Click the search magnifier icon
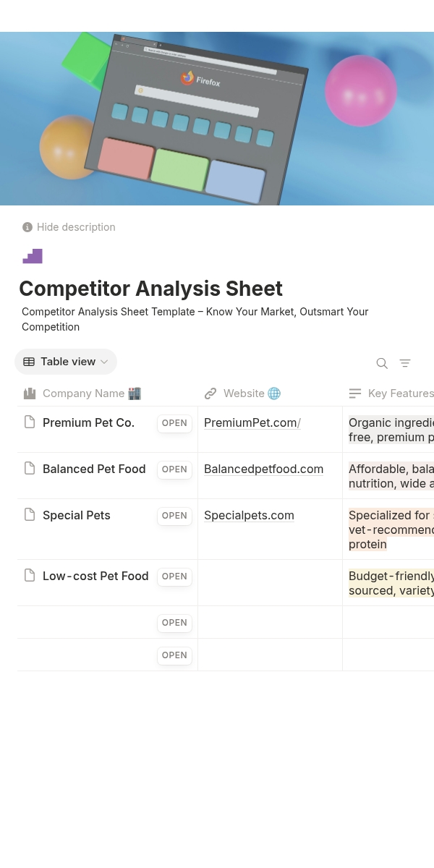The image size is (434, 868). coord(382,363)
